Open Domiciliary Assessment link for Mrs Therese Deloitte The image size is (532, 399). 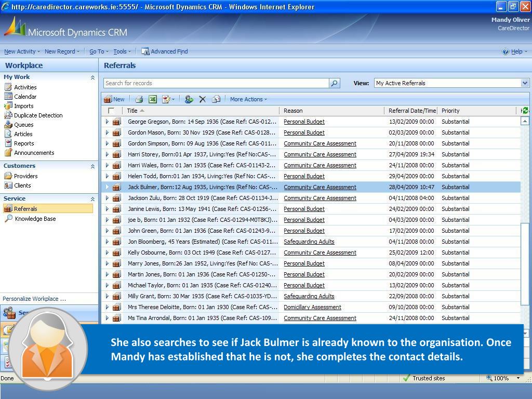point(312,307)
